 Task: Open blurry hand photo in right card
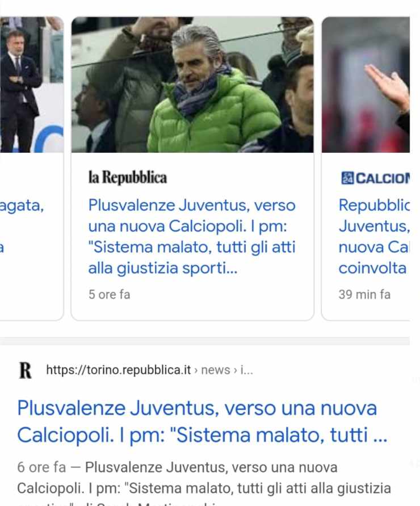366,85
